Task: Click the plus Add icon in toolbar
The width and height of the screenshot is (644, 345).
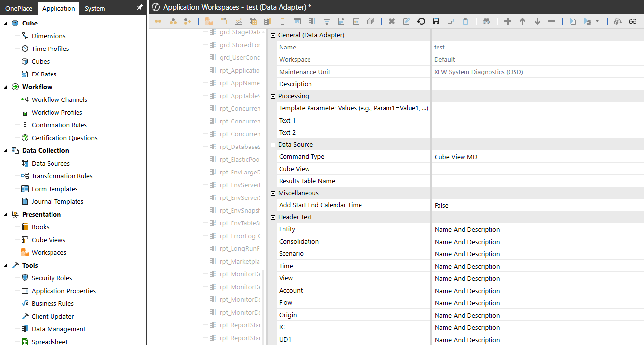Action: click(508, 21)
